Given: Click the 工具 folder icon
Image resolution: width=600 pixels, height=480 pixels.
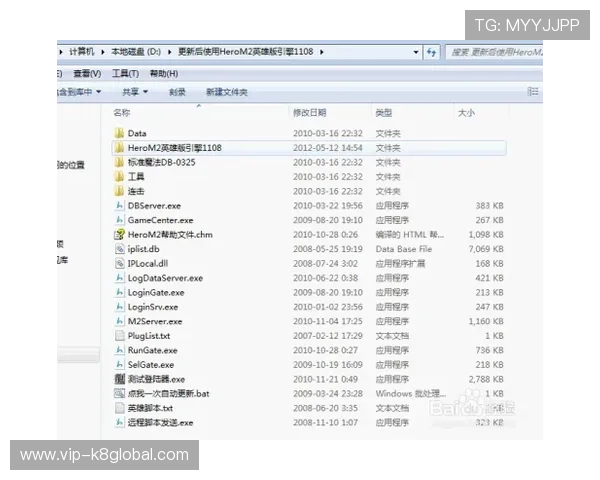Looking at the screenshot, I should 119,176.
